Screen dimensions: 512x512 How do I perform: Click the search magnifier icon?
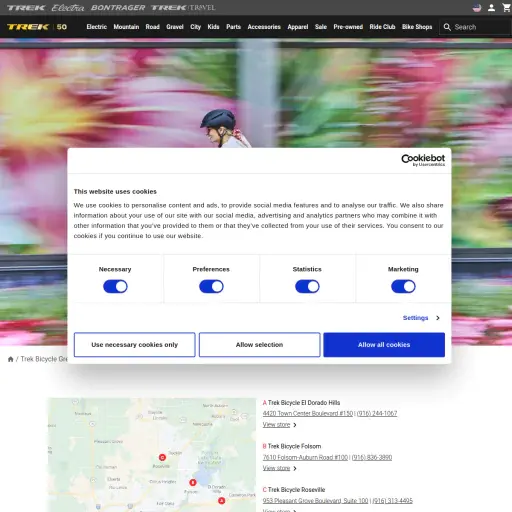tap(447, 27)
